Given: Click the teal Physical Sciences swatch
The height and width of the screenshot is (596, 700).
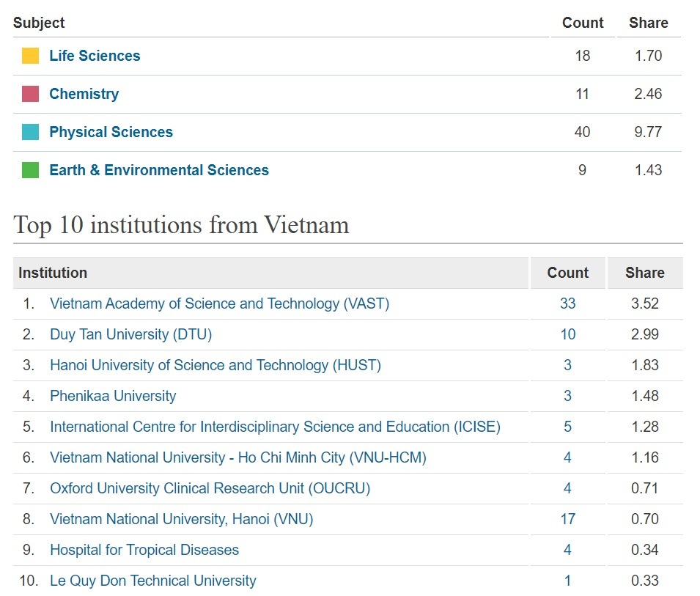Looking at the screenshot, I should coord(30,132).
